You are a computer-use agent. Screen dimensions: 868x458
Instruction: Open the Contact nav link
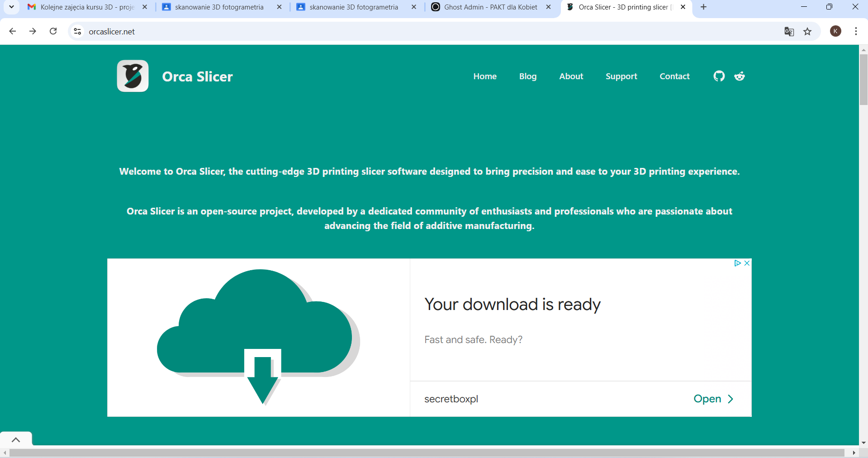[x=674, y=76]
